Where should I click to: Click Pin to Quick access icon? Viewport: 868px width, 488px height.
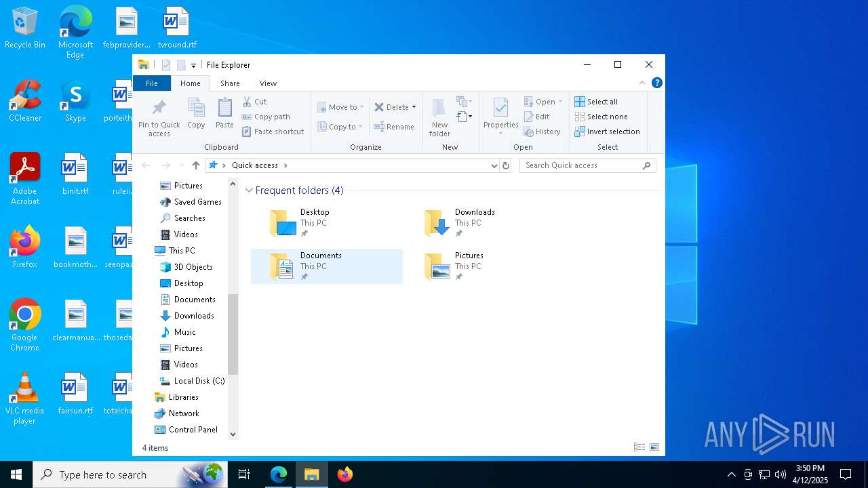point(159,117)
